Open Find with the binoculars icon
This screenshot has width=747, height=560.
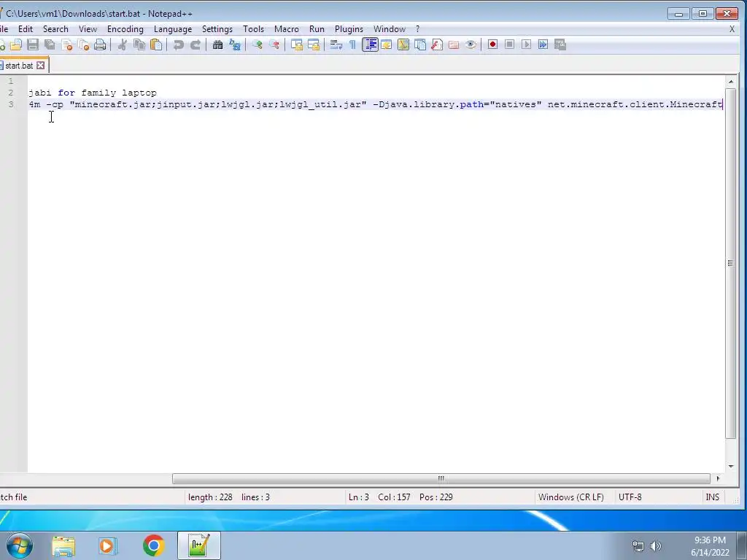[x=217, y=44]
